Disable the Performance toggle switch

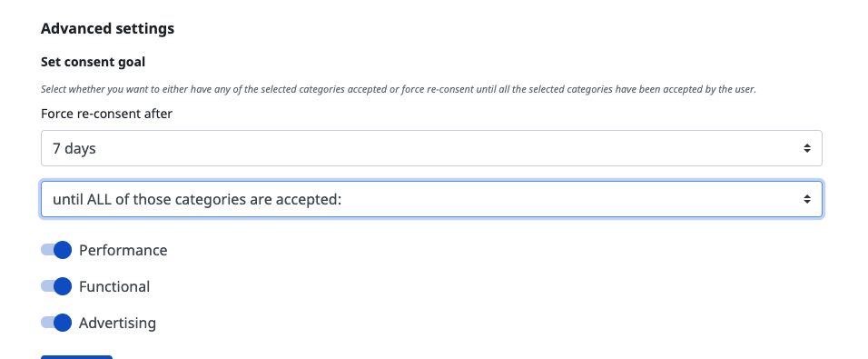coord(56,250)
